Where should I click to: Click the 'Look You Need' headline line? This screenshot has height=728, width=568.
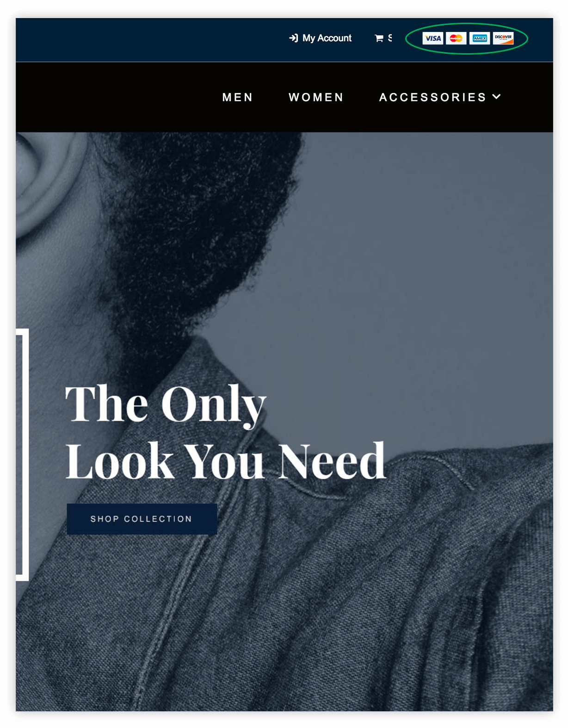point(226,461)
